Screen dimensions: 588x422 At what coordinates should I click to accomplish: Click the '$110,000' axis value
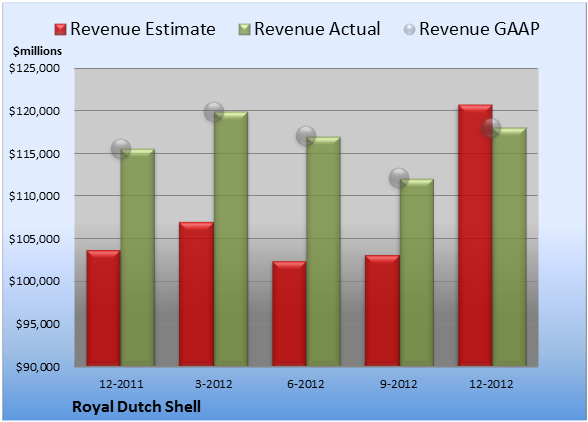coord(34,195)
